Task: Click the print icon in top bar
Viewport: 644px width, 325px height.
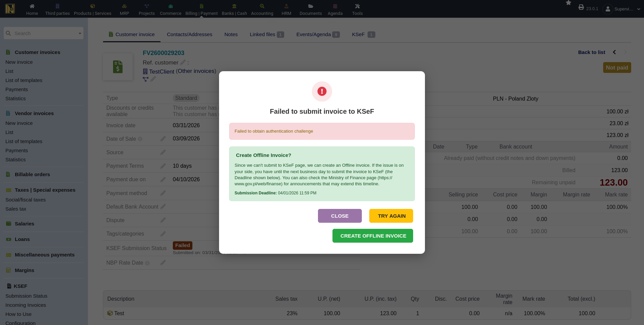Action: 581,7
